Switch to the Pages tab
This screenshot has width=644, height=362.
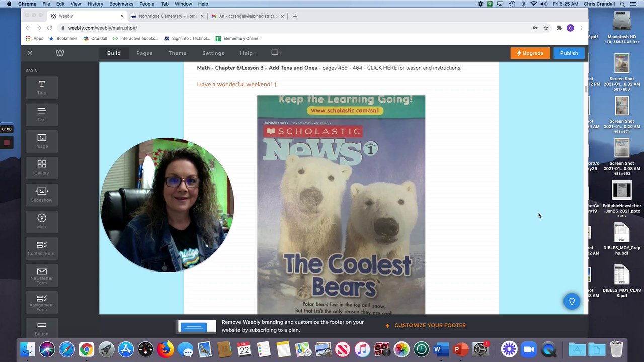point(144,53)
